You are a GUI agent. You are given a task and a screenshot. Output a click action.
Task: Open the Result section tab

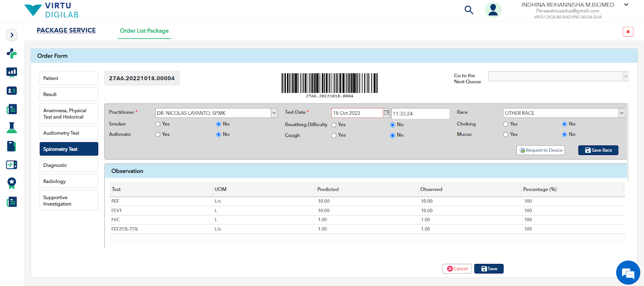69,94
